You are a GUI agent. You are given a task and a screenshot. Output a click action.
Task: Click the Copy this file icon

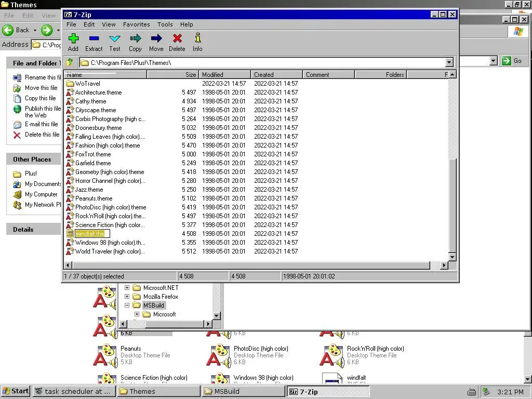17,98
